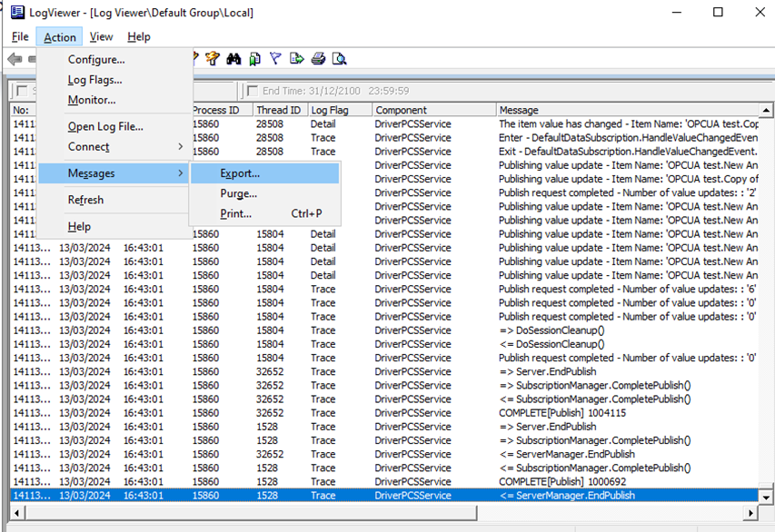Screen dimensions: 775x532
Task: Click the Message column header
Action: click(628, 110)
